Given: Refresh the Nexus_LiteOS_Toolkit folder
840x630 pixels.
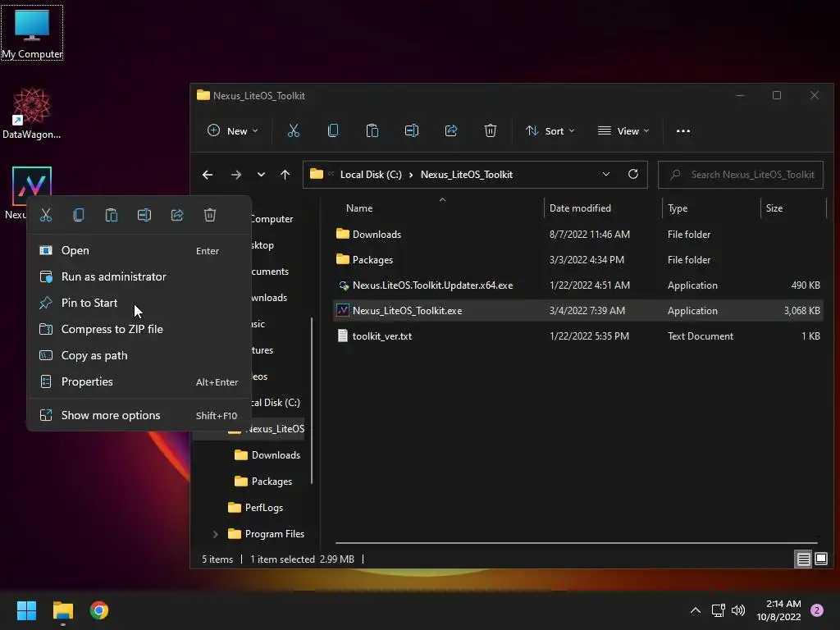Looking at the screenshot, I should tap(632, 174).
